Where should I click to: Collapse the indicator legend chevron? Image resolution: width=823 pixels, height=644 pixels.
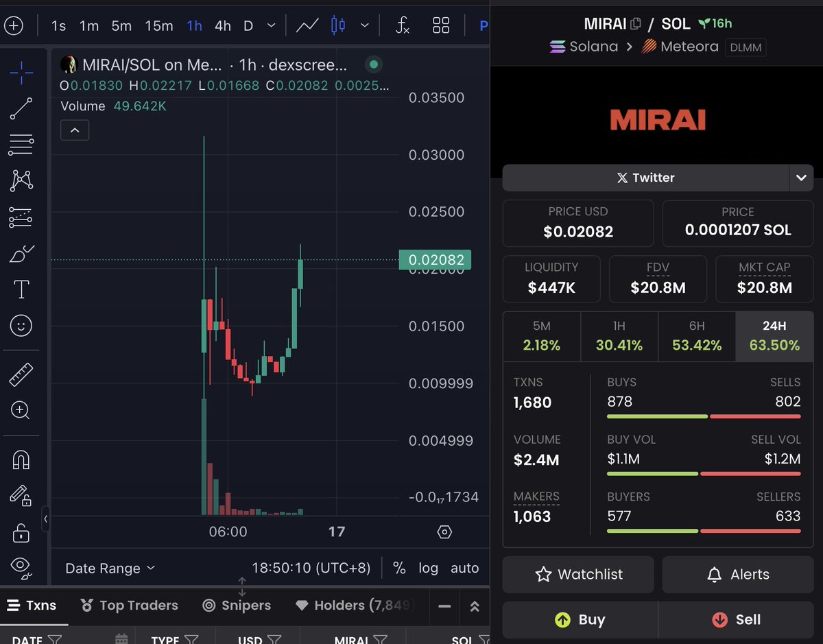[75, 130]
